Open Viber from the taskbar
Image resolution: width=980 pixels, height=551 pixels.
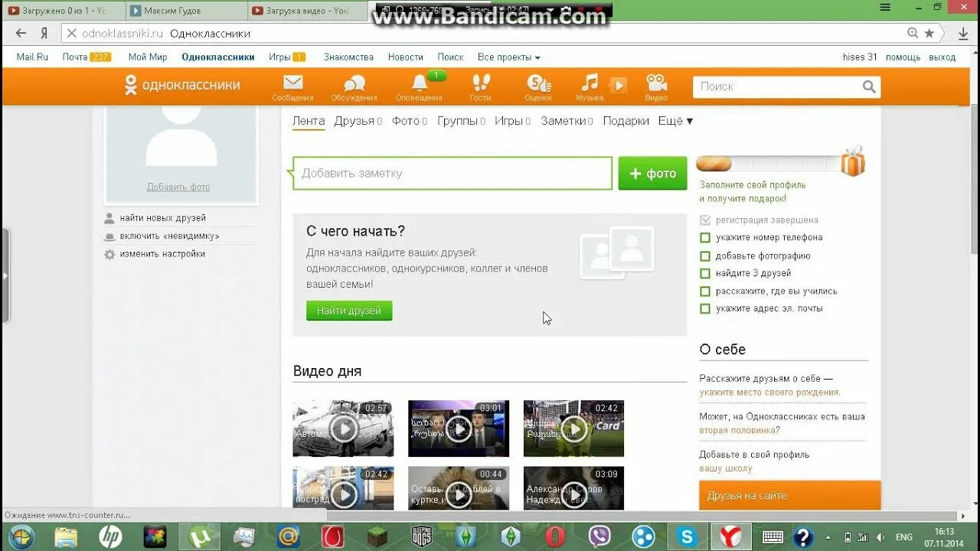pyautogui.click(x=599, y=536)
